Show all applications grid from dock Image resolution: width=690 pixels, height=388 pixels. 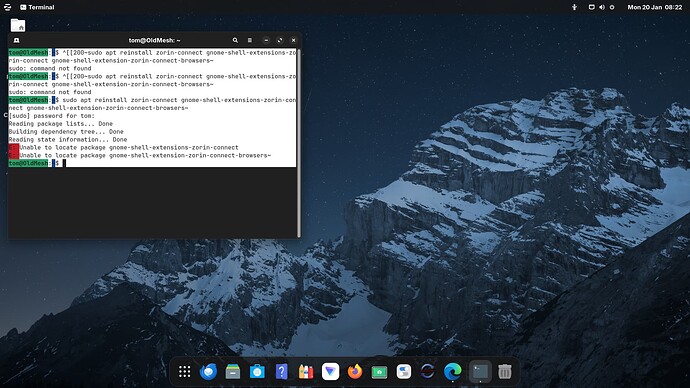pyautogui.click(x=184, y=372)
